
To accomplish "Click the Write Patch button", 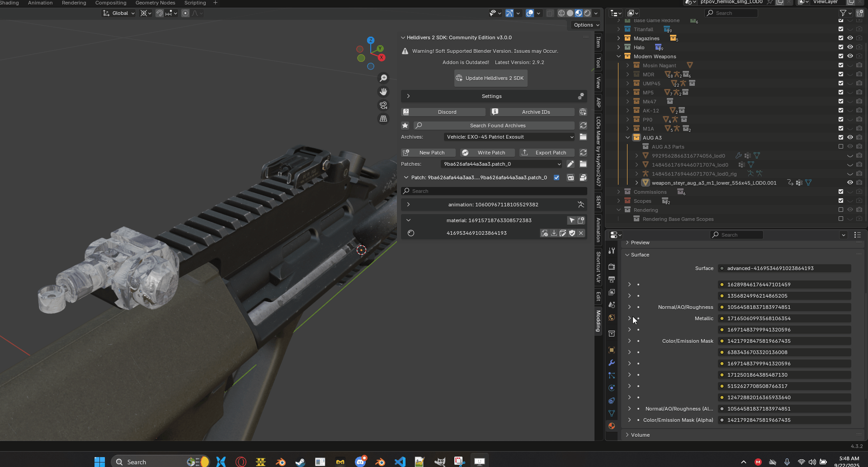I will pos(488,153).
